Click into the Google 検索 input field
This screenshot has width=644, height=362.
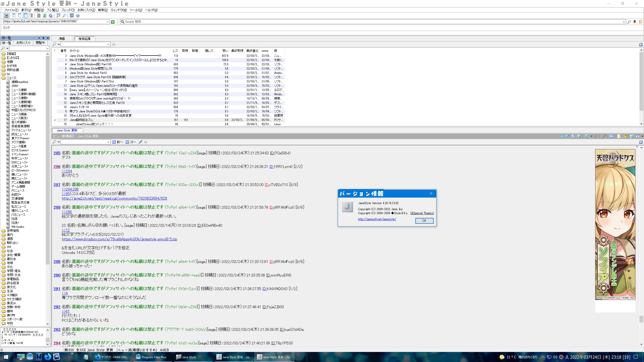pos(372,22)
